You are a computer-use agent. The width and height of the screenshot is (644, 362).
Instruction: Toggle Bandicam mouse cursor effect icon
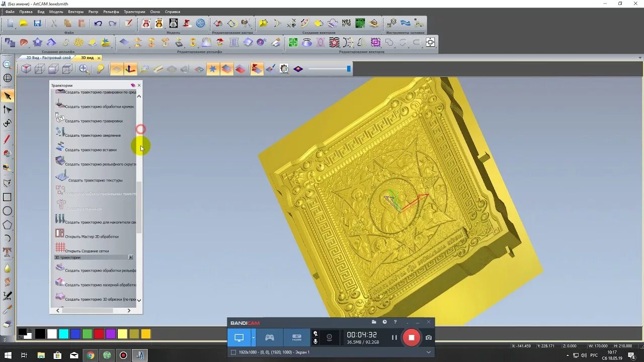(x=315, y=333)
